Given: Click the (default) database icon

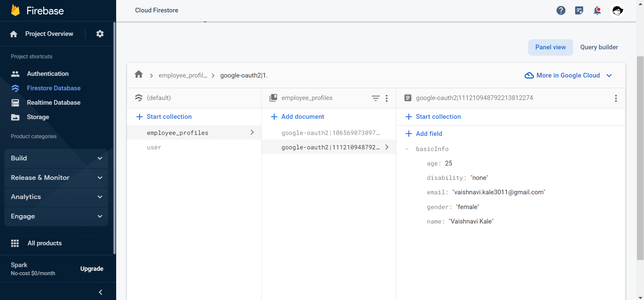Looking at the screenshot, I should 139,98.
